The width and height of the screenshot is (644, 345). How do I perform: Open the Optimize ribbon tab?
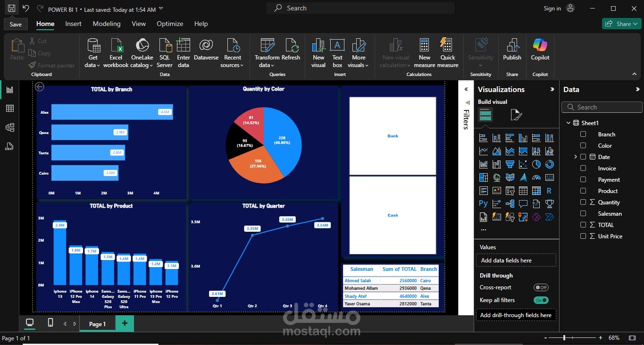[x=170, y=24]
